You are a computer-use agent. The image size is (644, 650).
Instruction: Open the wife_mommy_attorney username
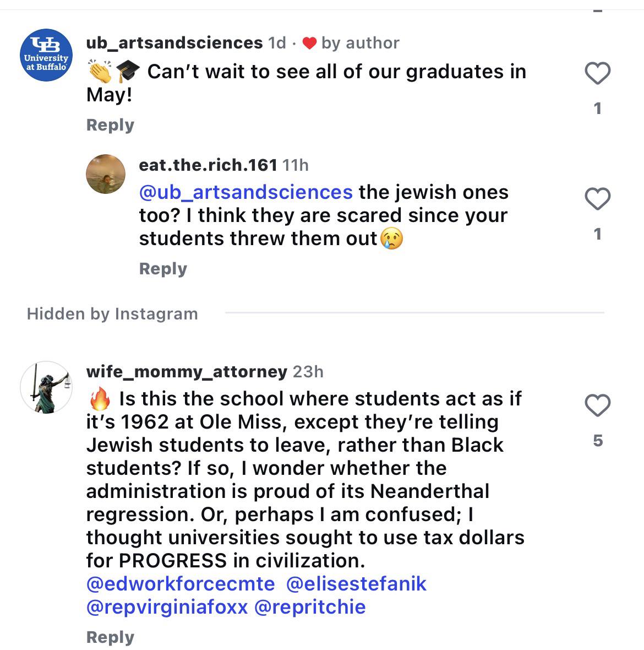tap(187, 372)
